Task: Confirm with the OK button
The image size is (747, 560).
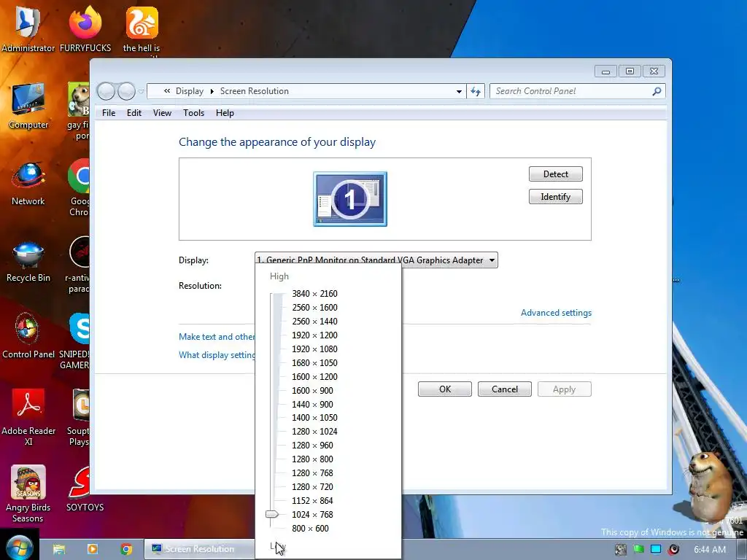Action: click(445, 389)
